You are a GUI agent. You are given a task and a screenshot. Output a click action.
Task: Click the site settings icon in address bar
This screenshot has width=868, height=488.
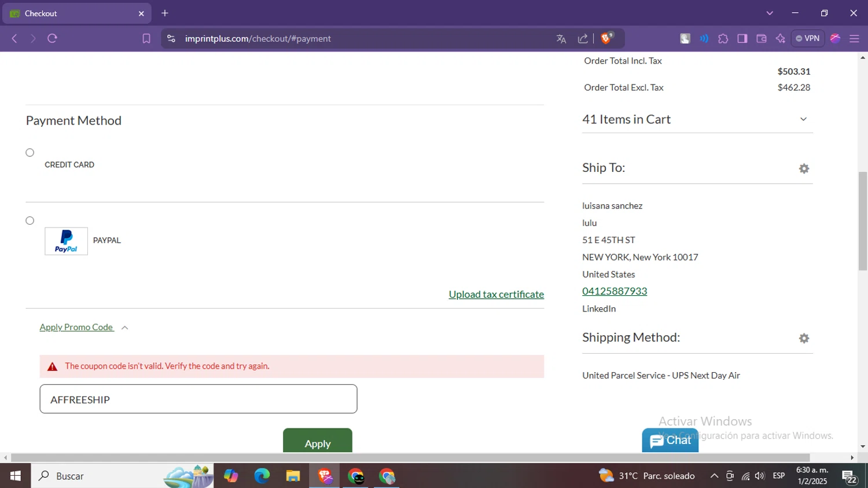pyautogui.click(x=171, y=39)
